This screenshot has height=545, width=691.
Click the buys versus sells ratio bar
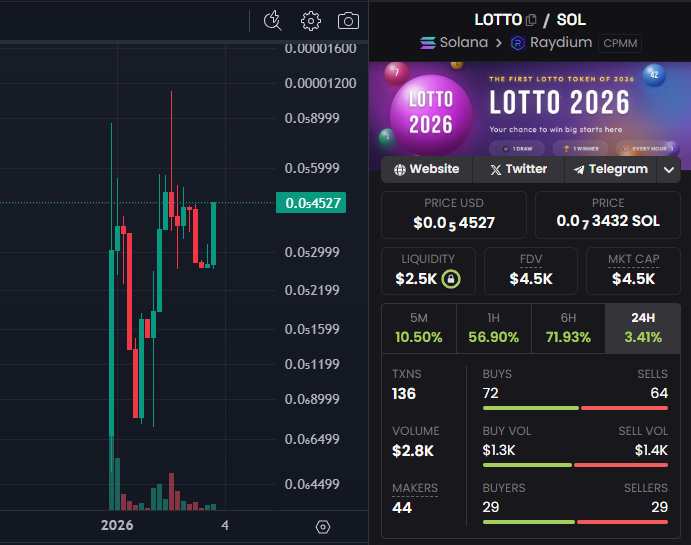tap(575, 408)
